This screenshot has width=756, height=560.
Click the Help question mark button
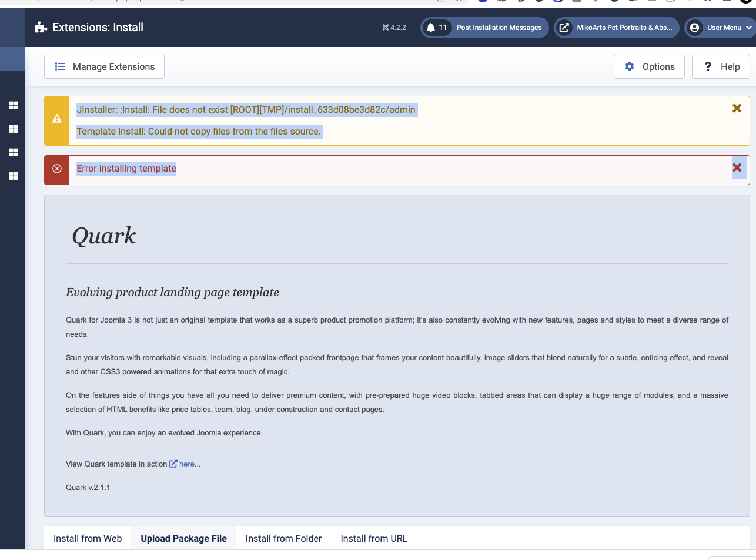(721, 67)
